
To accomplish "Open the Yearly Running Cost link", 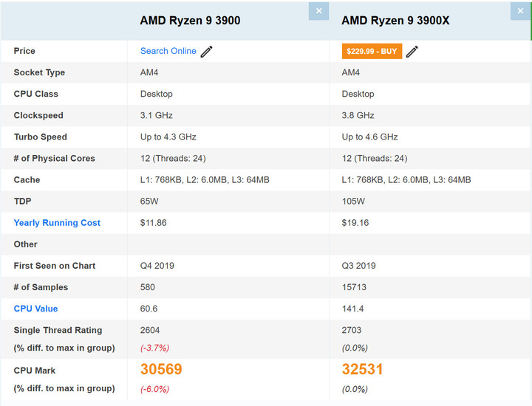I will (57, 223).
